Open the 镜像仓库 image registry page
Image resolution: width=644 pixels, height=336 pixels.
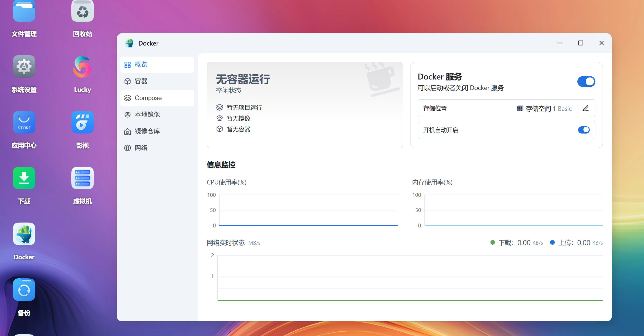pyautogui.click(x=147, y=131)
